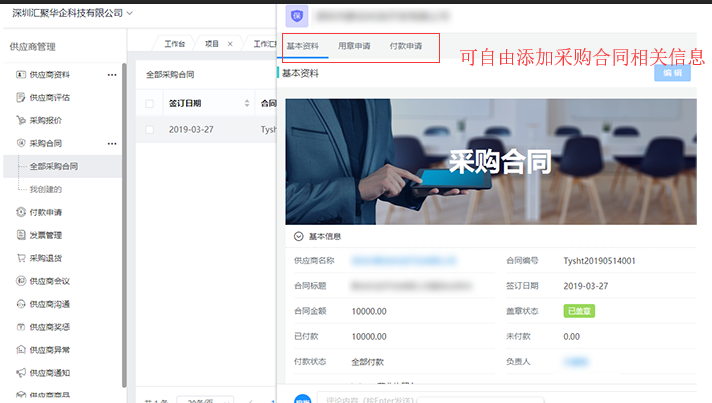Check the row dated 2019-03-27
This screenshot has height=403, width=712.
(149, 129)
